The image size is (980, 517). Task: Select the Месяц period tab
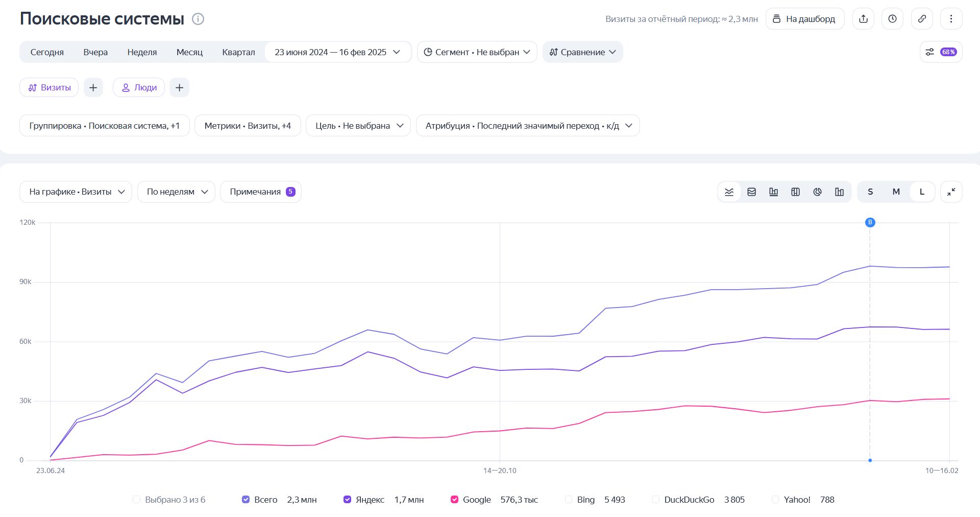point(189,52)
